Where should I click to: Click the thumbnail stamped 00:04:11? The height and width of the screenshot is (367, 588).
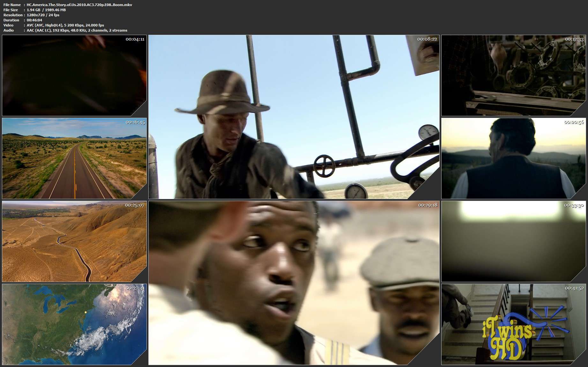74,75
